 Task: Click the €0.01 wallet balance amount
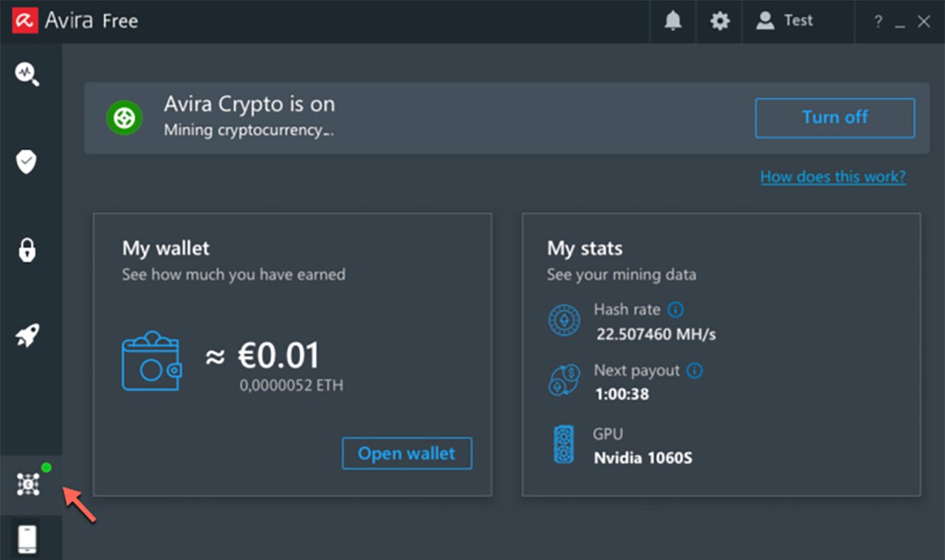(x=278, y=357)
